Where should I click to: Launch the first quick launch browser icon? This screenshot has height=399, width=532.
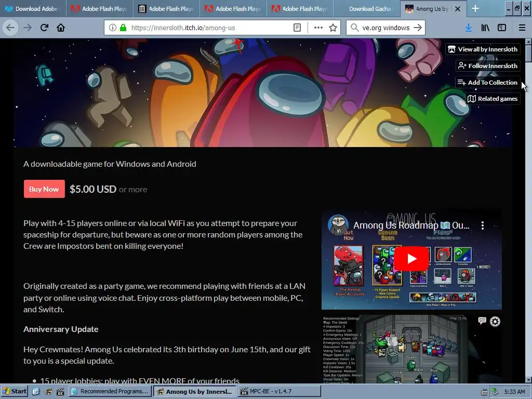(x=36, y=392)
